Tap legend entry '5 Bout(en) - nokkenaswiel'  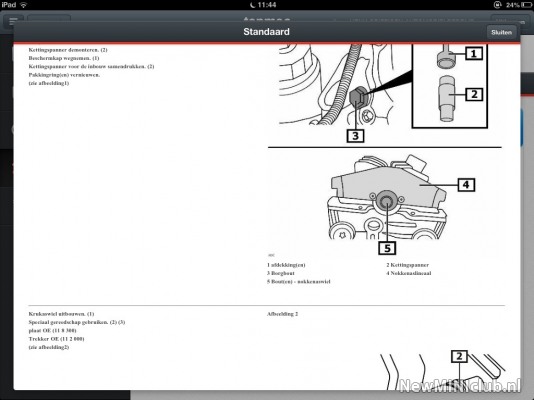tap(299, 282)
